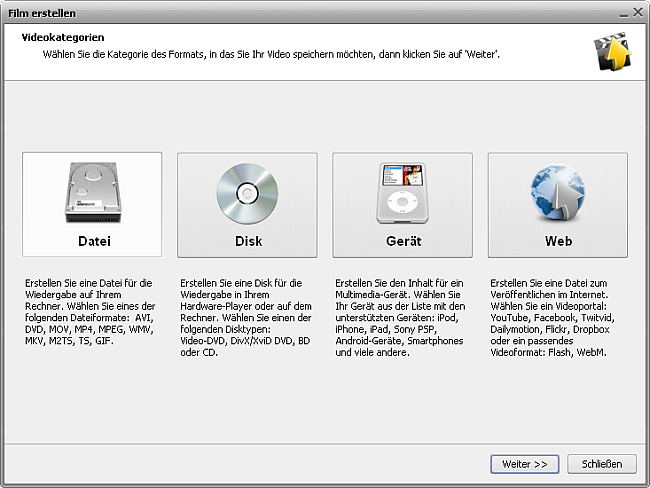Click the Film erstellen title bar text
Image resolution: width=650 pixels, height=488 pixels.
[x=42, y=13]
